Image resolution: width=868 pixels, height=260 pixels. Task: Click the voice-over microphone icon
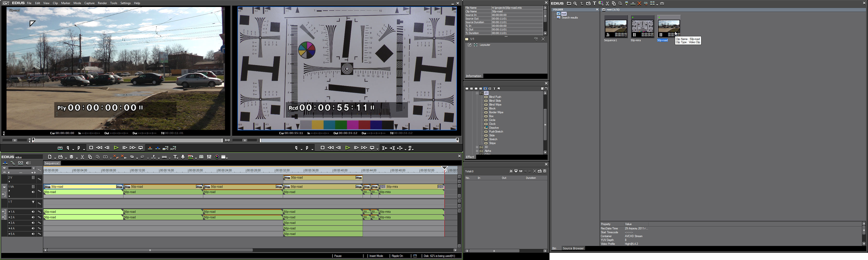point(183,157)
